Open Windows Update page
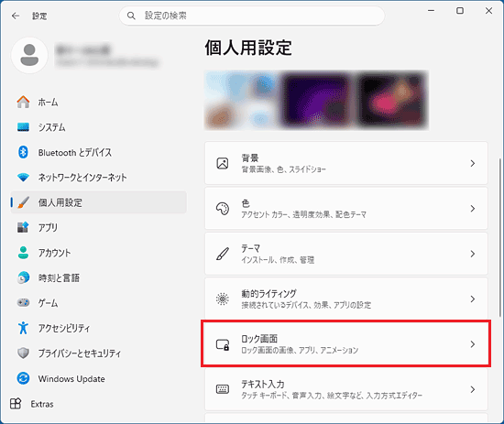Screen dimensions: 504x424 coord(99,379)
